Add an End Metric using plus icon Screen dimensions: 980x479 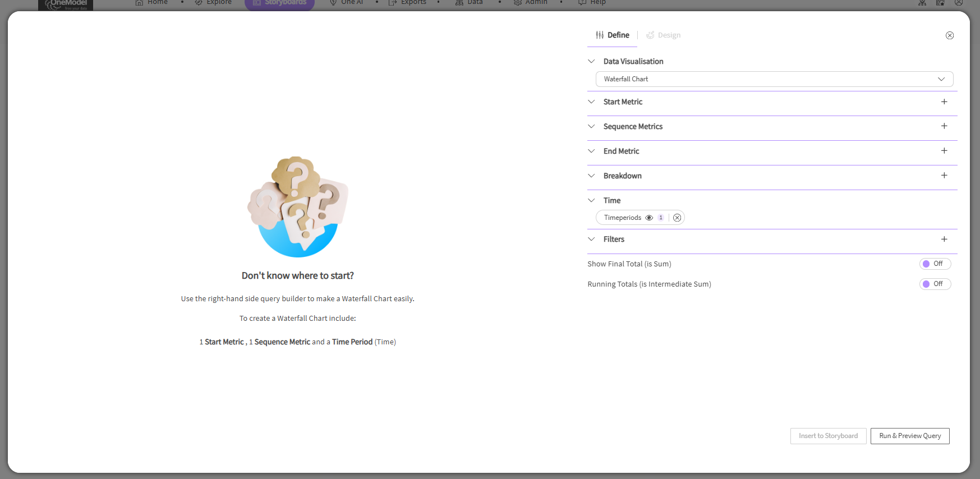pos(944,151)
